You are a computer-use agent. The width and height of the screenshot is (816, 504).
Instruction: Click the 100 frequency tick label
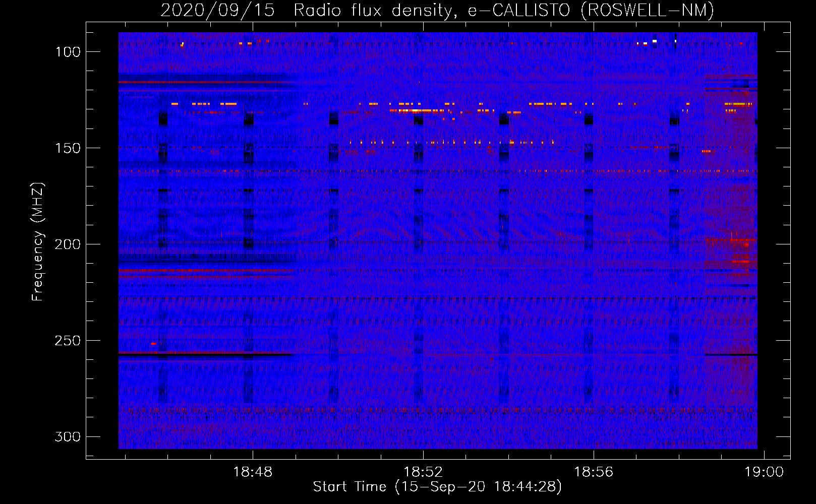tap(68, 52)
